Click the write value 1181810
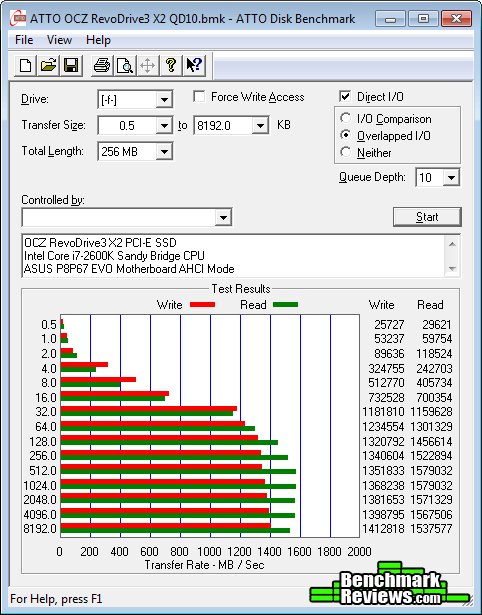 point(383,412)
